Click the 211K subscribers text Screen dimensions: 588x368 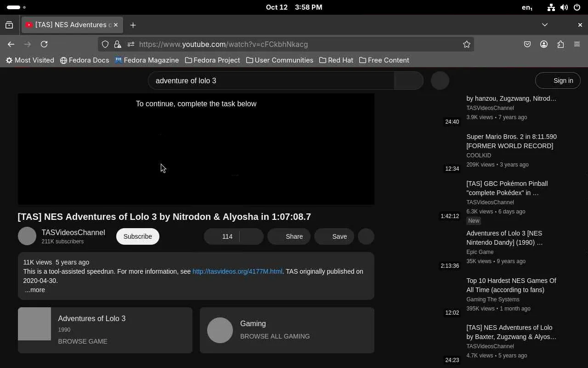point(62,241)
